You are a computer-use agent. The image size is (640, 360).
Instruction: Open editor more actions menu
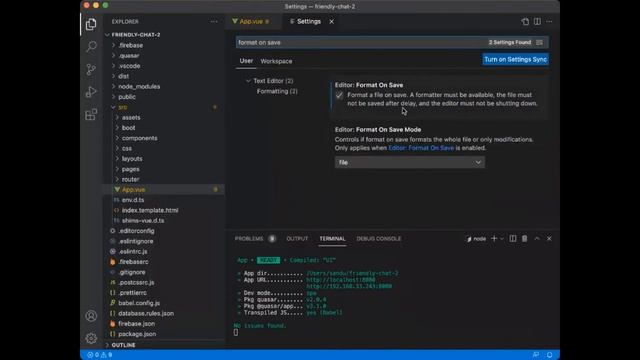(x=549, y=22)
